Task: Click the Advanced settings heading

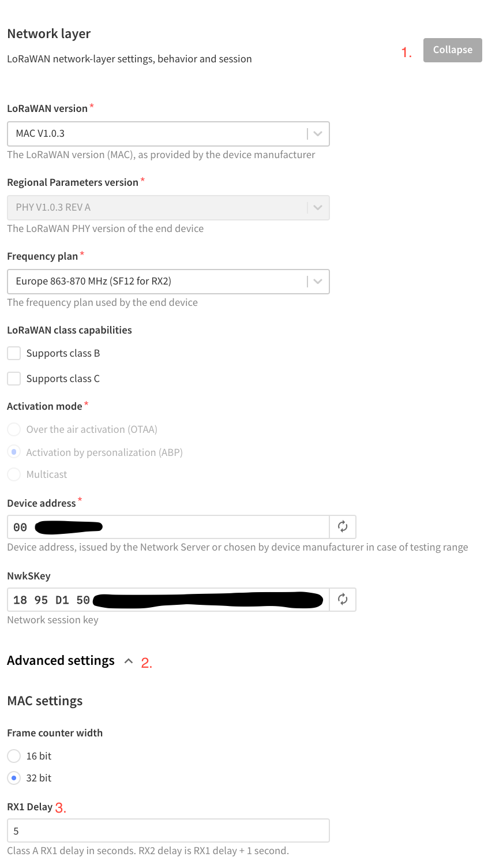Action: 61,660
